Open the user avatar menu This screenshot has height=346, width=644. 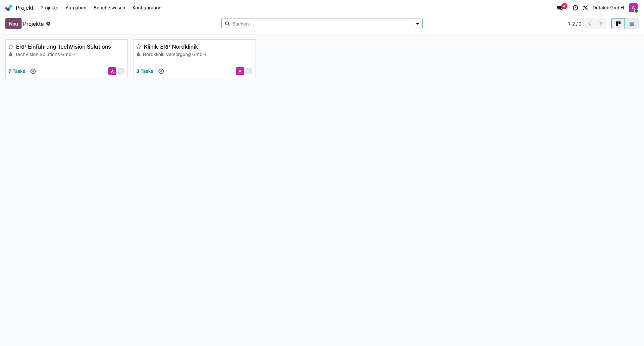click(x=633, y=8)
